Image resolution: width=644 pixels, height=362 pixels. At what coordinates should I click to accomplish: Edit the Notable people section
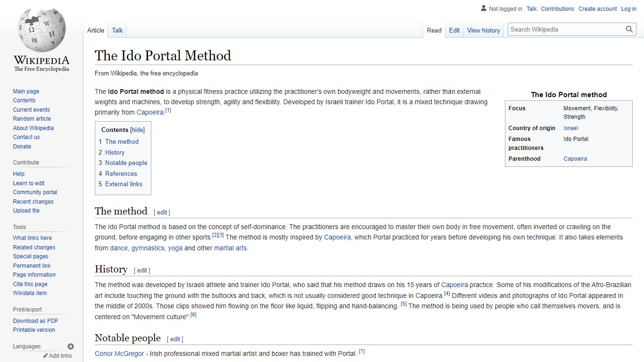click(175, 339)
